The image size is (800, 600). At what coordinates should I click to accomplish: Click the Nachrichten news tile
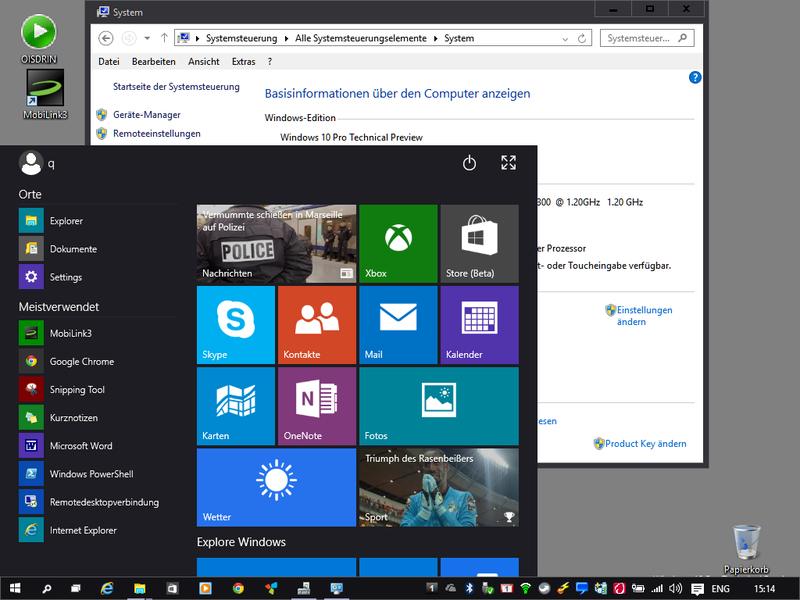click(x=277, y=244)
